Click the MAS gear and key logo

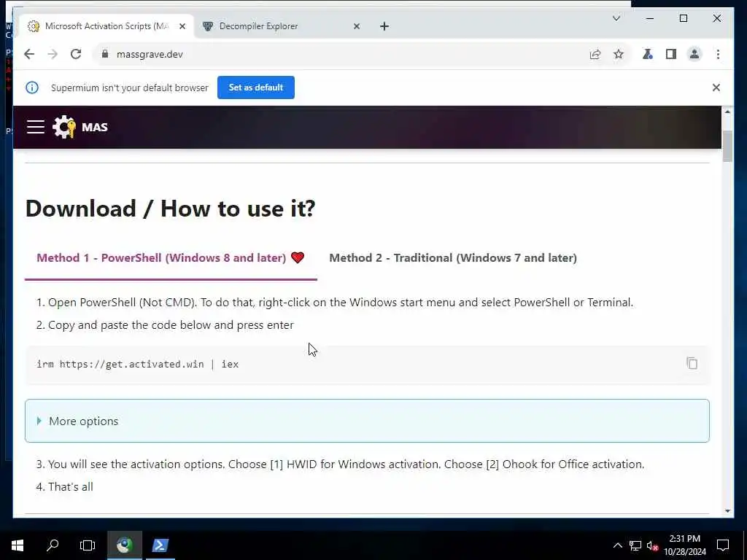pos(64,127)
